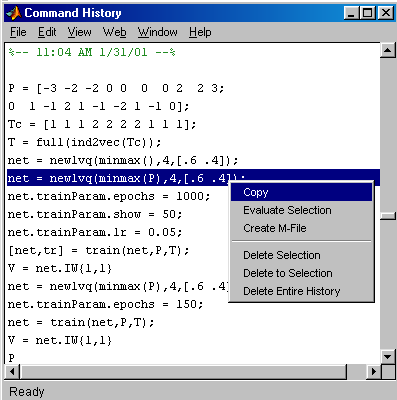Open the Help menu
The image size is (397, 400).
200,32
